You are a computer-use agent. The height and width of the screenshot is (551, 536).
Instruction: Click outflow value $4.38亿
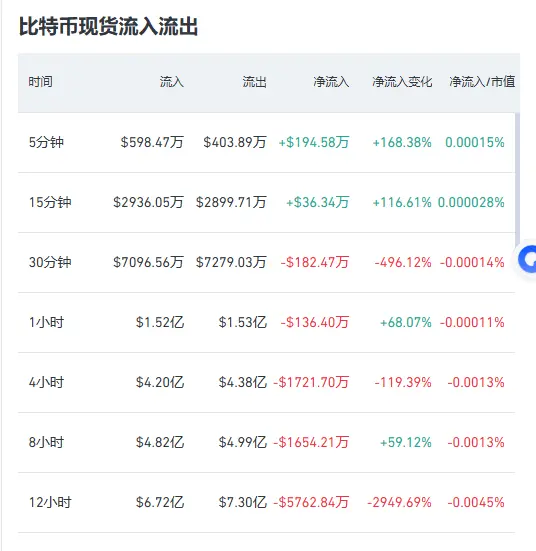pos(243,382)
